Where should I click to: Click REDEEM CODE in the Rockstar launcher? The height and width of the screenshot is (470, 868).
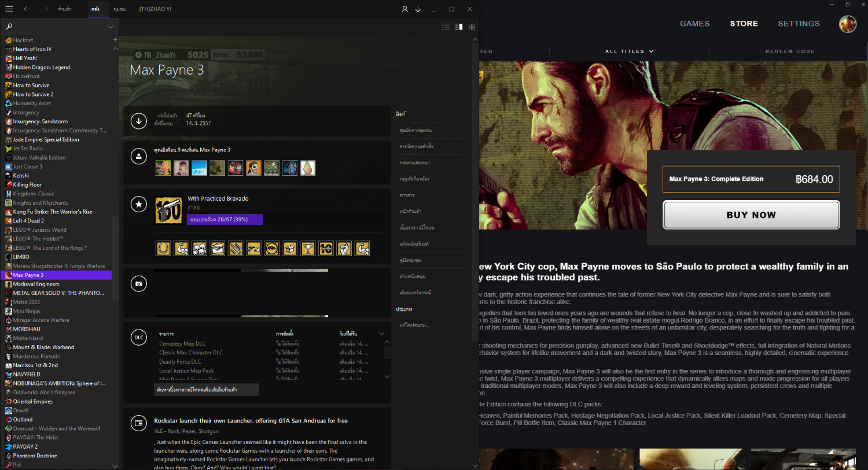click(790, 51)
